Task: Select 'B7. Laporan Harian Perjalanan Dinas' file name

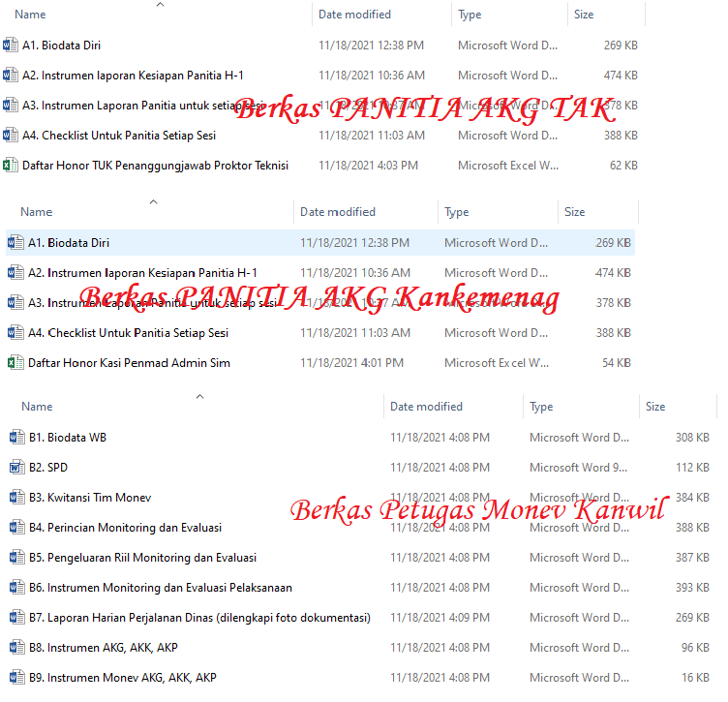Action: coord(199,618)
